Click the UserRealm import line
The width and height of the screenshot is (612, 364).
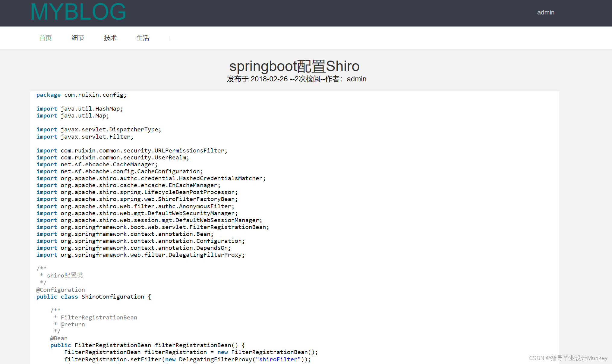point(113,158)
